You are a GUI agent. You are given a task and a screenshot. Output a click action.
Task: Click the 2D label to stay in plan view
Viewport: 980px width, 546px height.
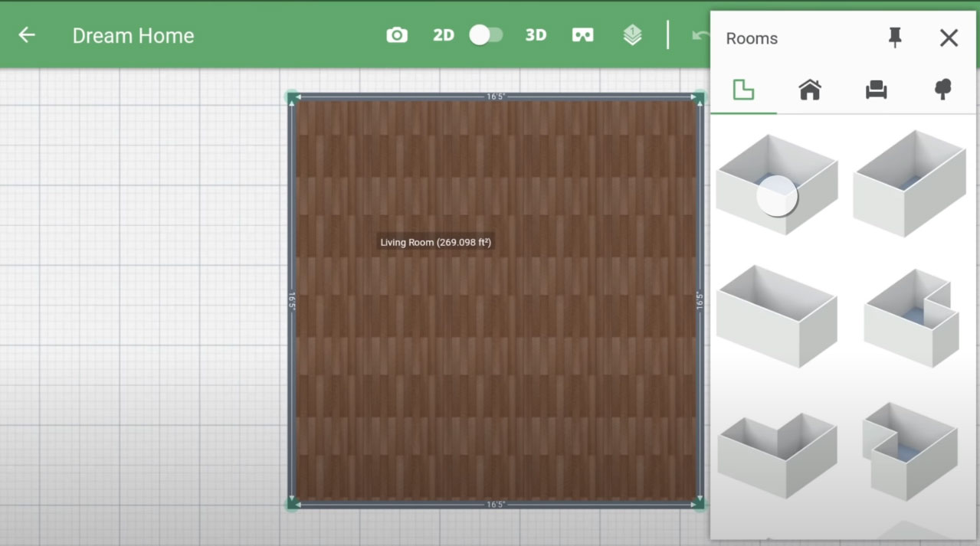pyautogui.click(x=443, y=34)
